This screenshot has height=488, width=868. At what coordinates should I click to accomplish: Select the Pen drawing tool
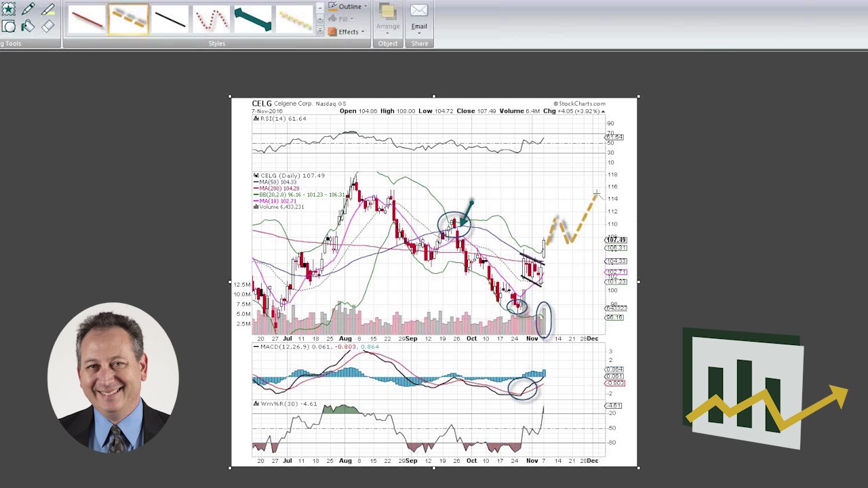(x=28, y=9)
